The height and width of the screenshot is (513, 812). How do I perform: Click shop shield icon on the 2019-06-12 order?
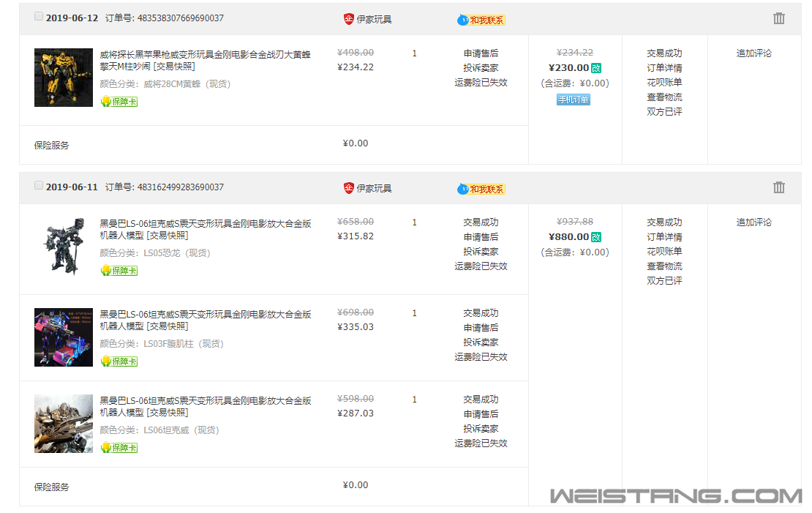click(348, 18)
